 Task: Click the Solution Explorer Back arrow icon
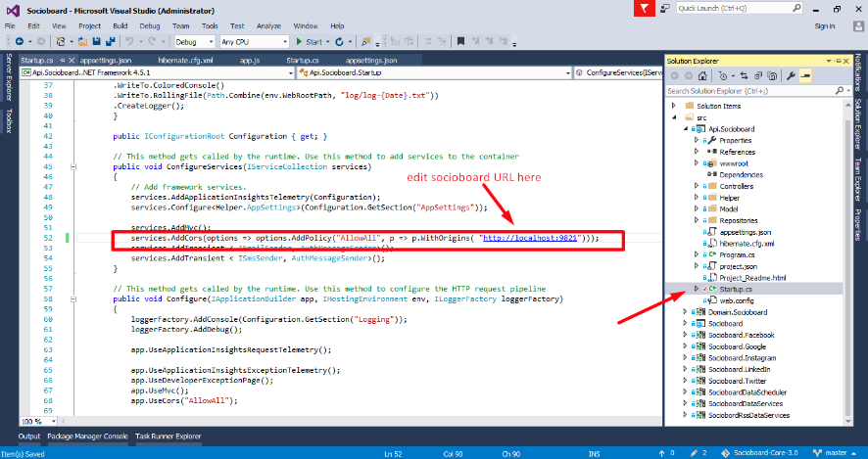[x=674, y=75]
